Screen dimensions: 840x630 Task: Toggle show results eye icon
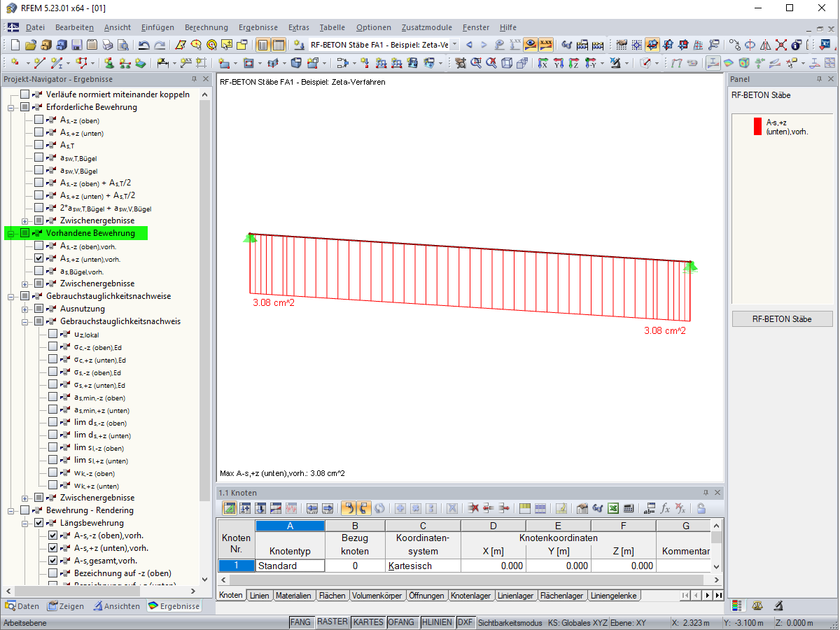point(531,45)
